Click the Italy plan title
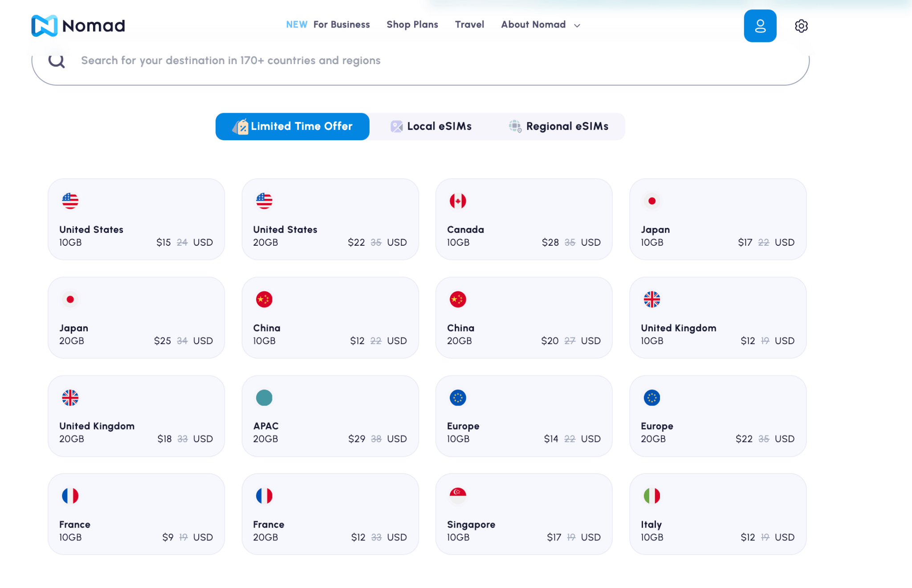The width and height of the screenshot is (912, 588). (651, 524)
